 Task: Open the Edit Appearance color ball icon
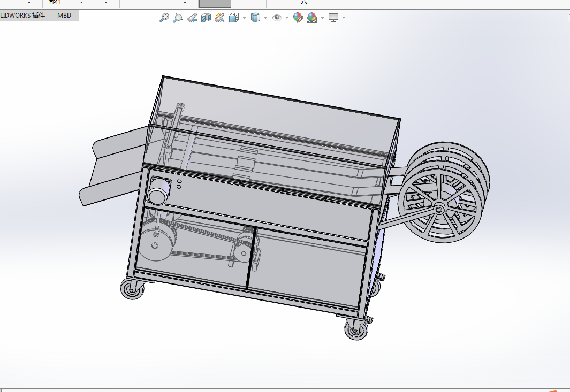298,18
